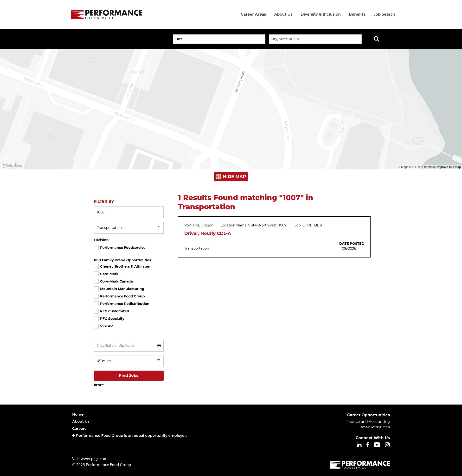Select the Benefits nav item
The image size is (462, 476).
pyautogui.click(x=357, y=14)
